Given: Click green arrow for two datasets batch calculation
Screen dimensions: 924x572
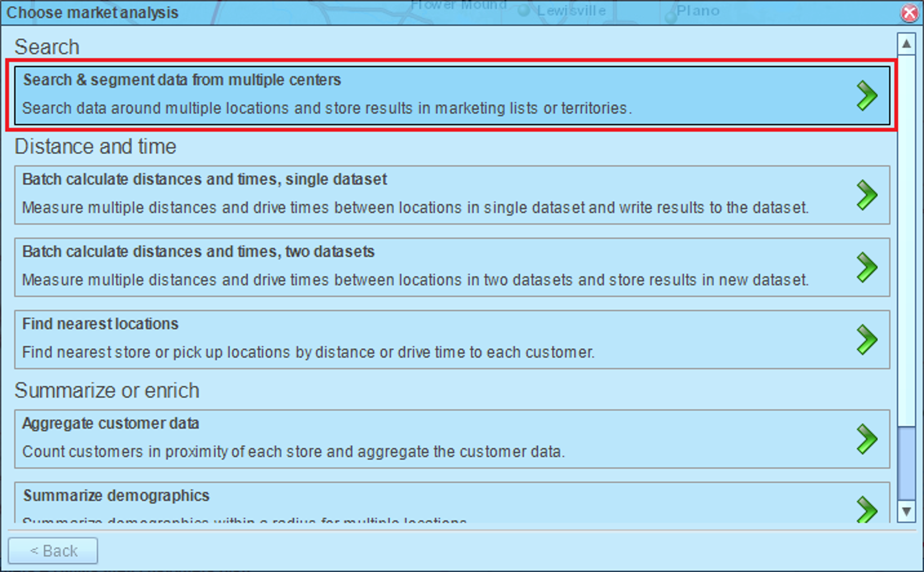Looking at the screenshot, I should (867, 268).
